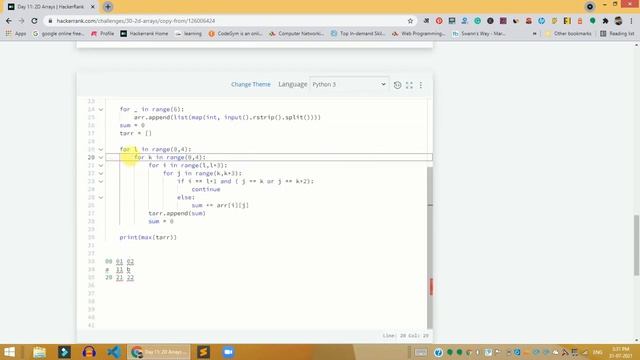
Task: Collapse the fold arrow on line 22
Action: (101, 173)
